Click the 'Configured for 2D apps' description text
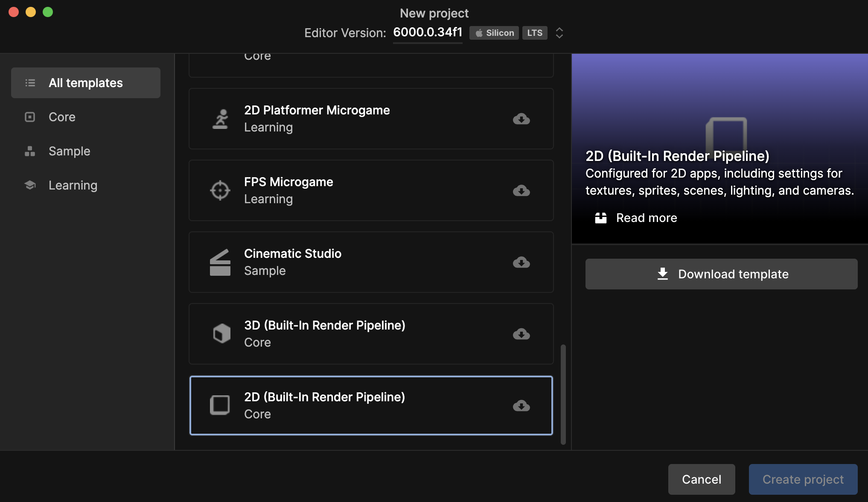This screenshot has width=868, height=502. (x=719, y=182)
